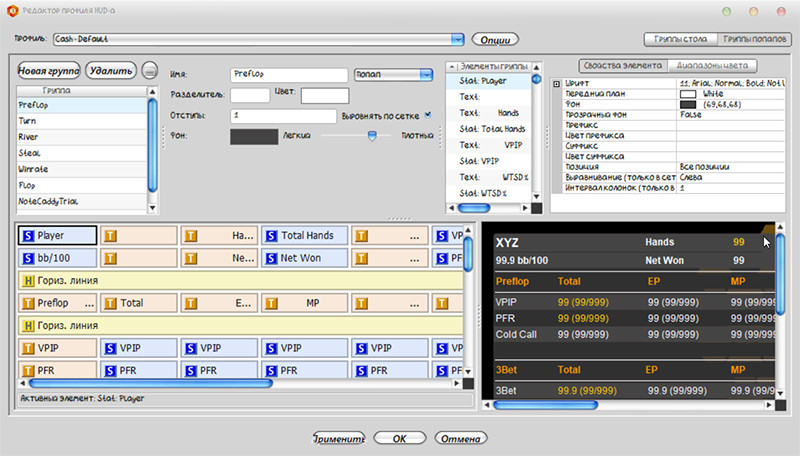The height and width of the screenshot is (456, 800).
Task: Expand the Шрифт property row
Action: (x=556, y=83)
